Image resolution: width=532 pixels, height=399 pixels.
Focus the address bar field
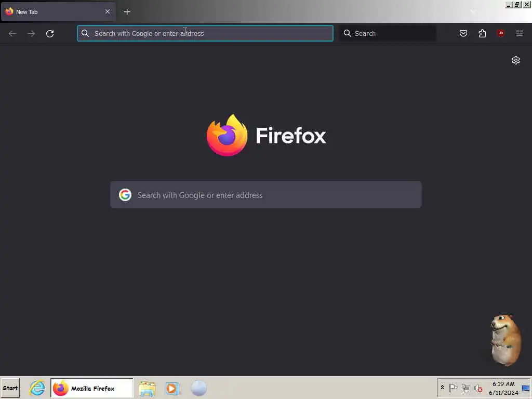pos(205,33)
